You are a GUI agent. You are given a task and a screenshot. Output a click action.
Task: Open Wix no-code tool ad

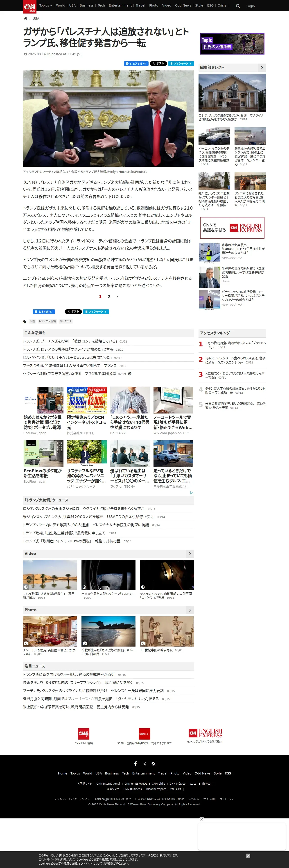pyautogui.click(x=173, y=411)
